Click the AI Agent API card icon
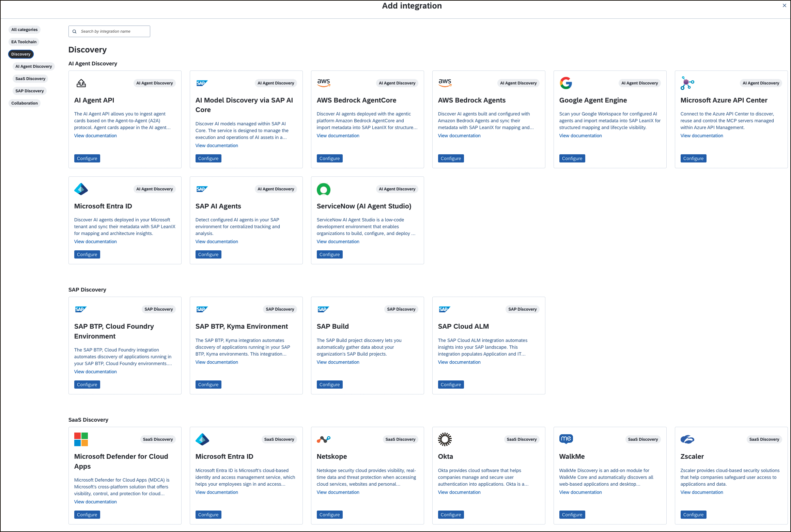The width and height of the screenshot is (791, 532). (81, 83)
